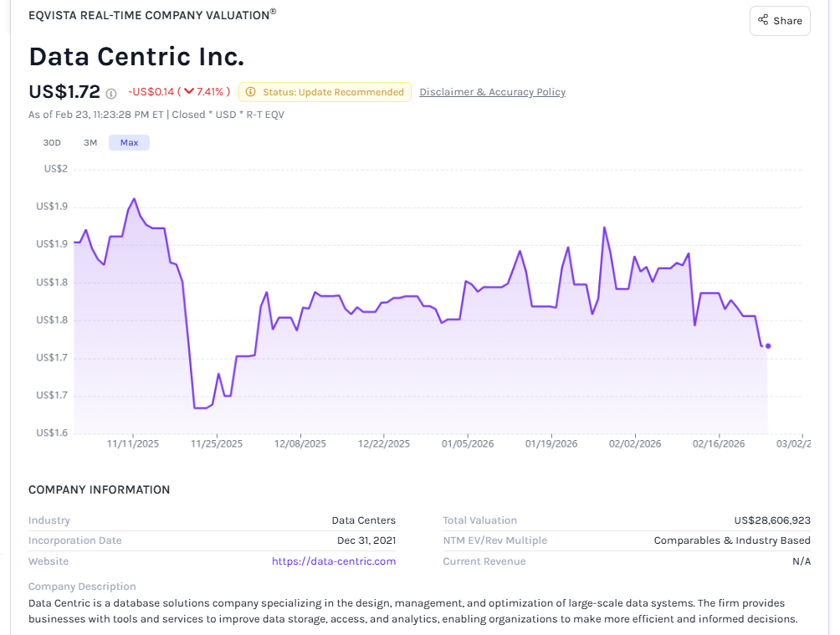The image size is (840, 635).
Task: Click the Total Valuation amount US$28,606,923
Action: (x=772, y=520)
